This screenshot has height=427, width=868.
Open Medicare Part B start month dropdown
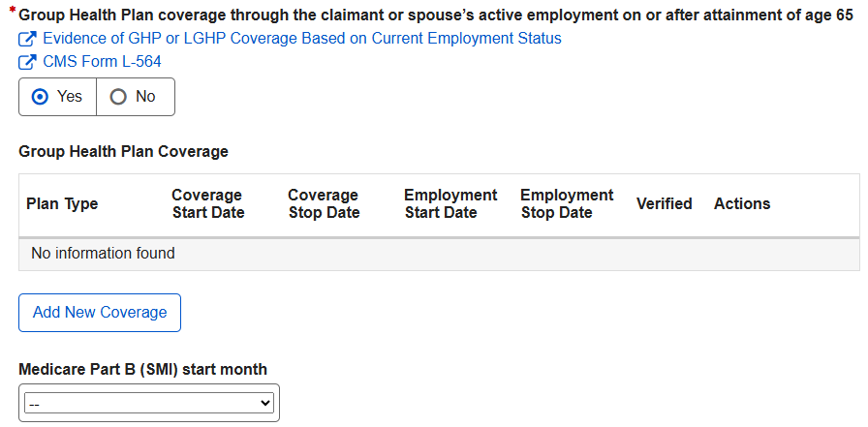click(x=149, y=403)
